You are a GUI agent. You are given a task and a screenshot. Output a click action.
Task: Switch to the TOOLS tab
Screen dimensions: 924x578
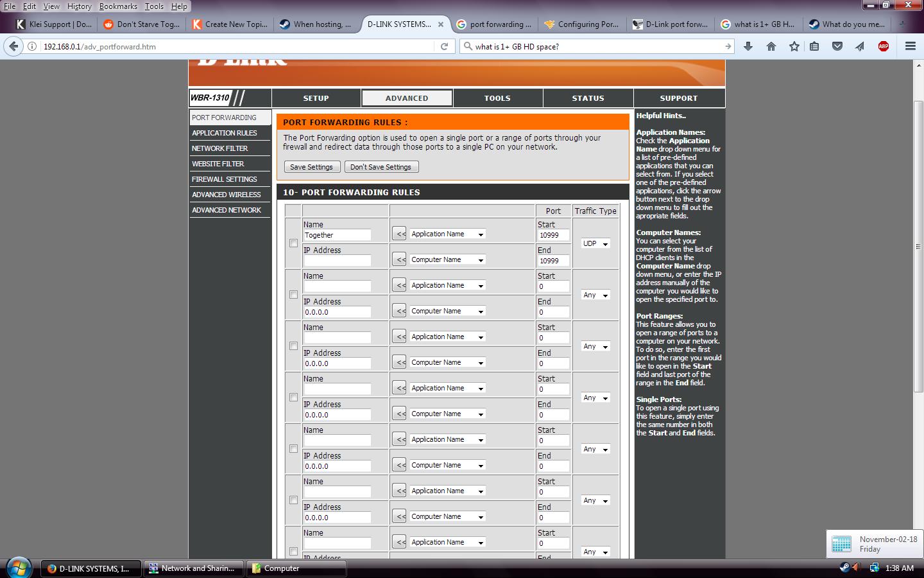[497, 98]
